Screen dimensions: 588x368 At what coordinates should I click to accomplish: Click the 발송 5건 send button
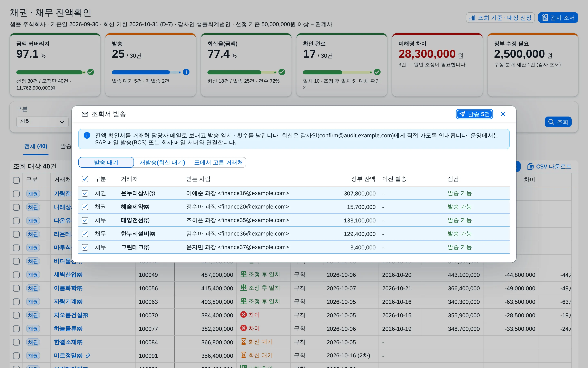(474, 114)
